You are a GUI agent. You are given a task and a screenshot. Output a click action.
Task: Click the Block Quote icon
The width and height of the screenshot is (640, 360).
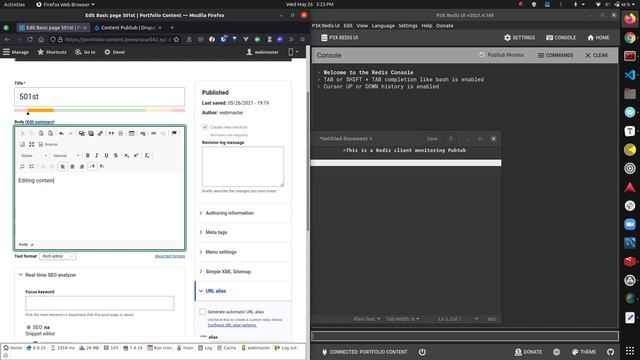click(x=111, y=133)
